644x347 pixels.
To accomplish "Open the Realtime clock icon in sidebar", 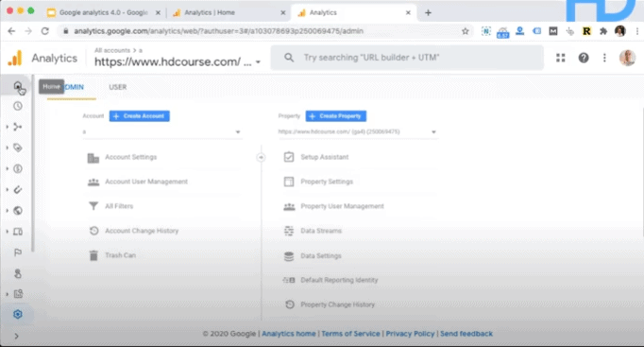I will click(x=18, y=106).
